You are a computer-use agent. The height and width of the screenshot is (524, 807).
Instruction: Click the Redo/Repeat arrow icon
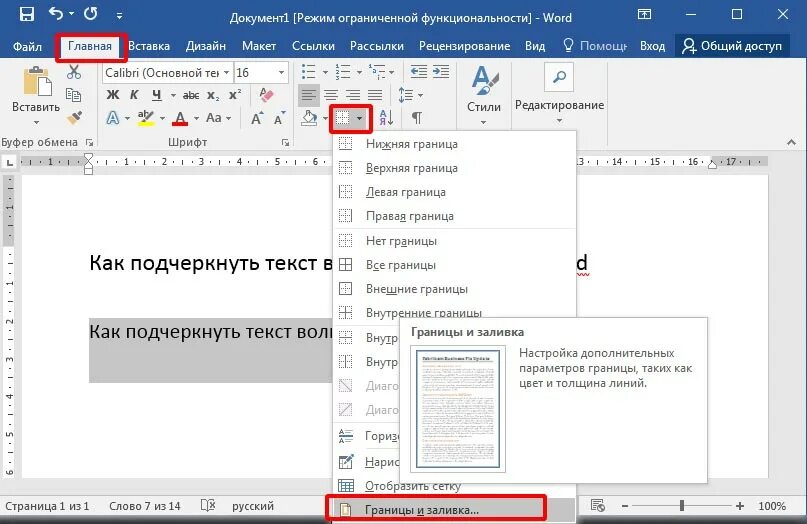(x=91, y=14)
